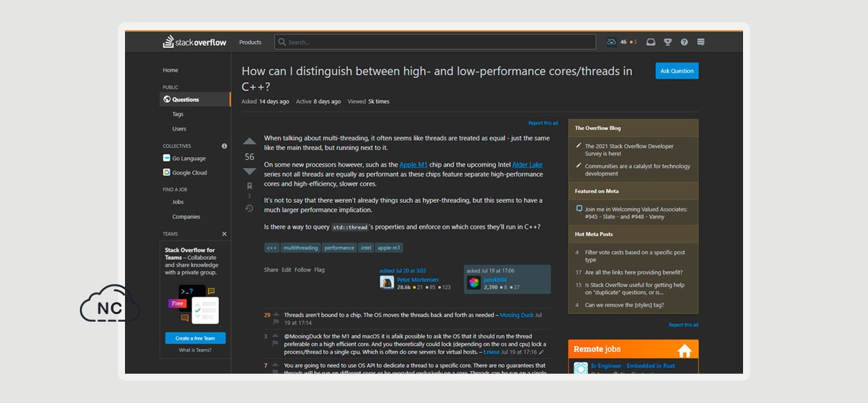Open janekb04's avatar image
Screen dimensions: 868x403
coord(474,282)
